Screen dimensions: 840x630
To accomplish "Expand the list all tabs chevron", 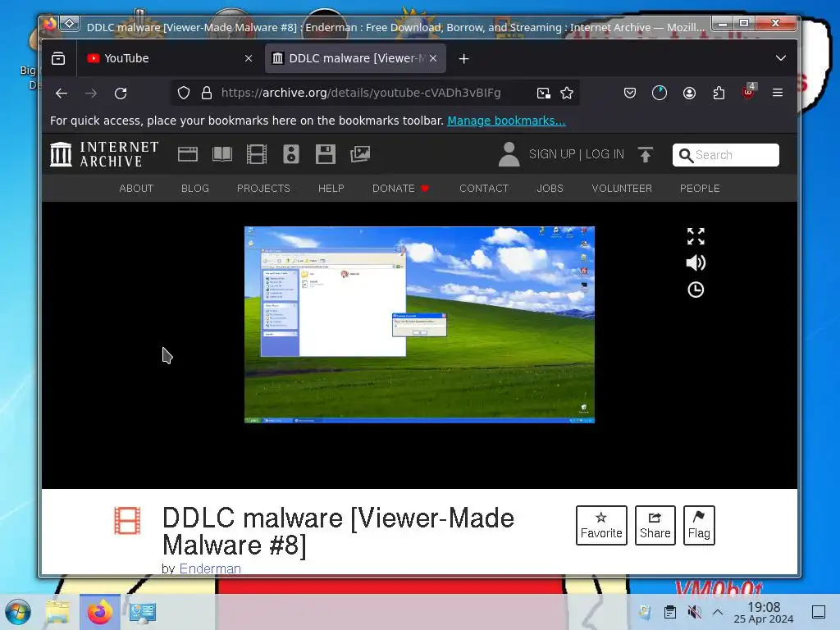I will coord(781,58).
